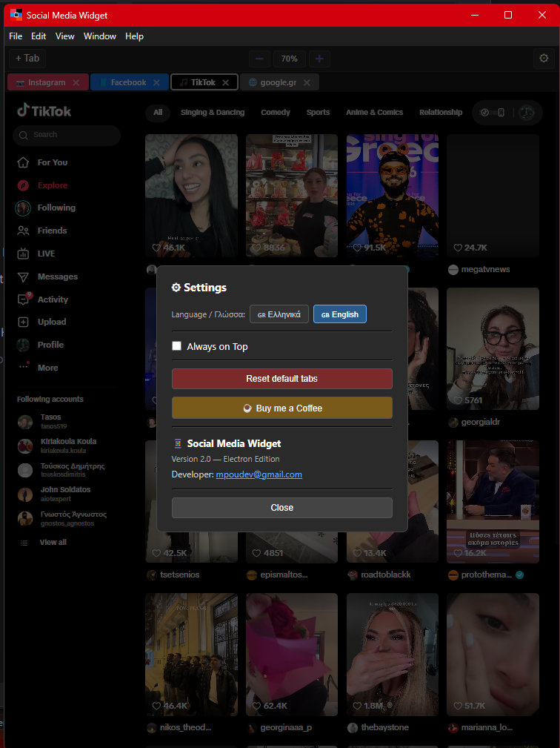Open the Following avatar icon
The width and height of the screenshot is (560, 748).
[23, 208]
